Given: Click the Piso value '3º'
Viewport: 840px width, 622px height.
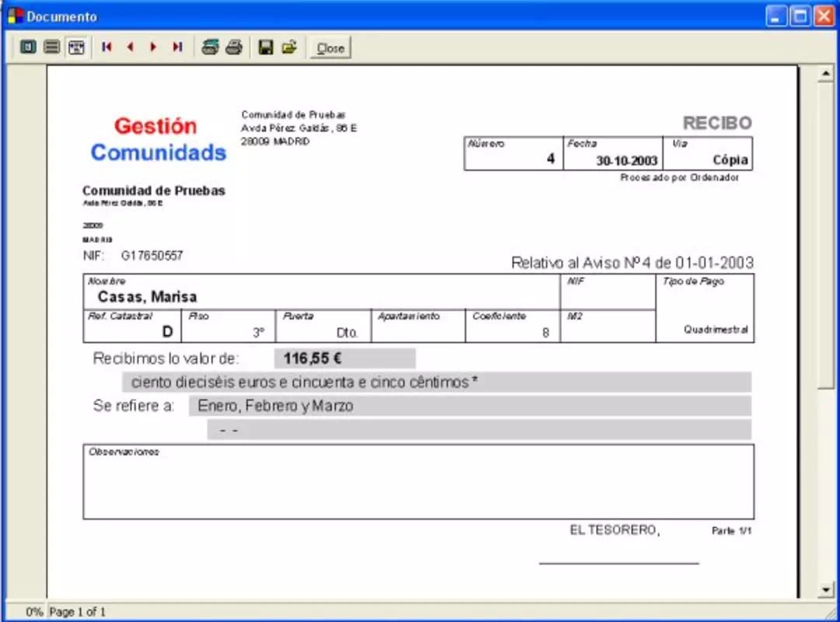Looking at the screenshot, I should (x=259, y=333).
